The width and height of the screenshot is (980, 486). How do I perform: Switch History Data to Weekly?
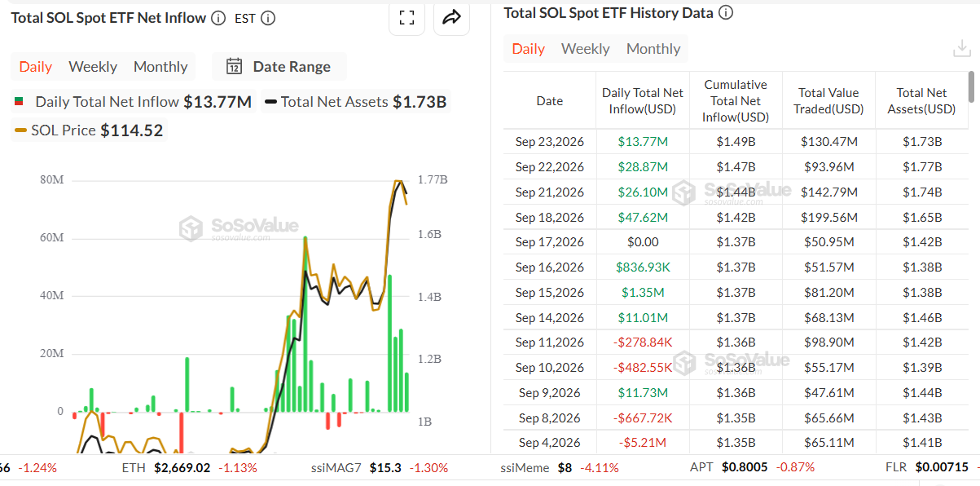coord(586,49)
